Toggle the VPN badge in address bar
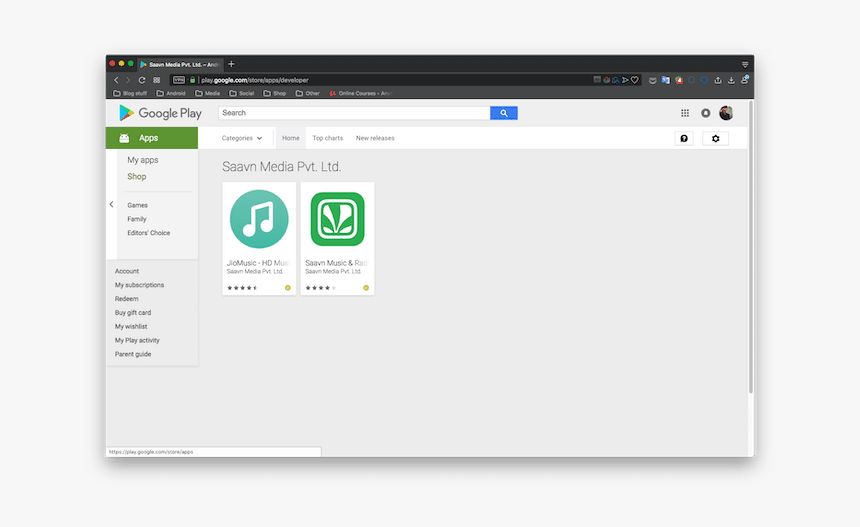This screenshot has height=527, width=860. tap(179, 80)
